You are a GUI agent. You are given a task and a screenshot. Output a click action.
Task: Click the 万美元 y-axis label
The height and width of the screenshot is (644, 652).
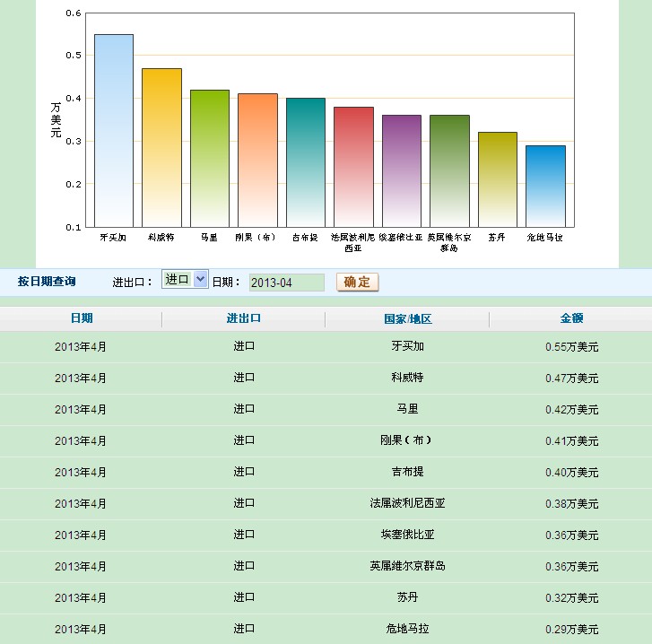coord(56,120)
